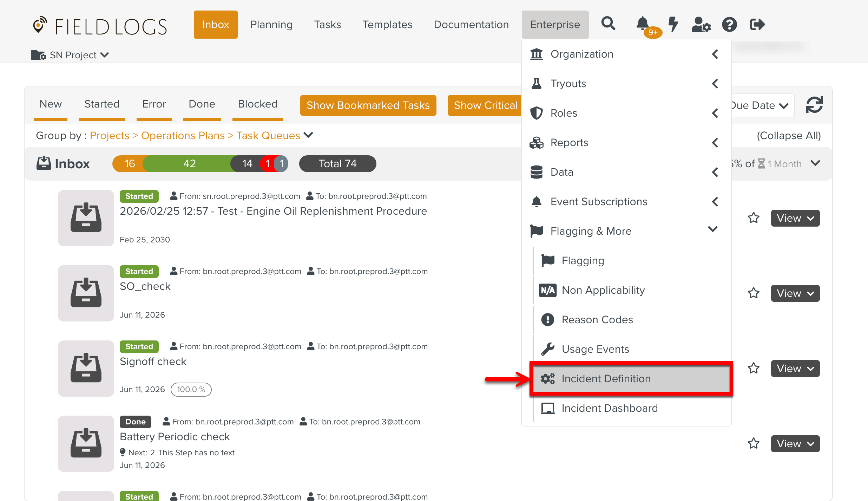The width and height of the screenshot is (868, 501).
Task: Click Collapse All link
Action: [x=789, y=135]
